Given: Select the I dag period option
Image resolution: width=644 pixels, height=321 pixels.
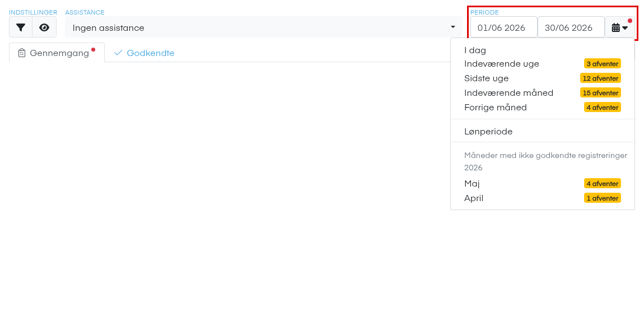Looking at the screenshot, I should coord(543,50).
